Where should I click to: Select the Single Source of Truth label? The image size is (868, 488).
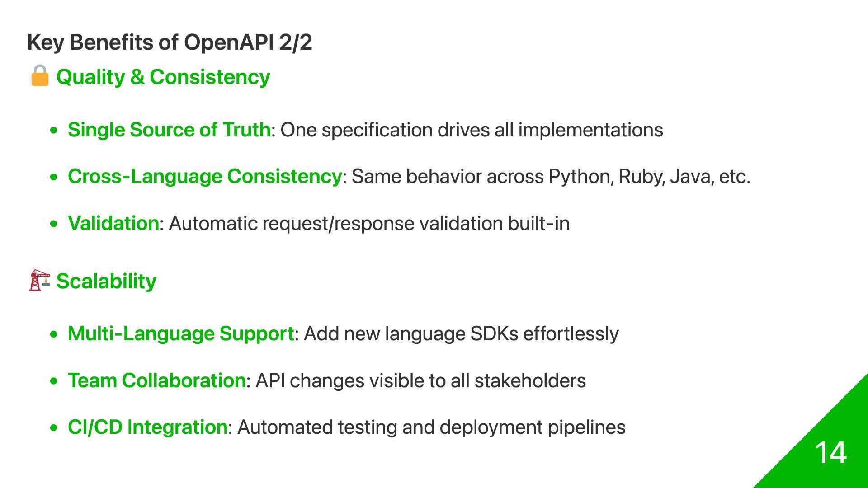[169, 130]
